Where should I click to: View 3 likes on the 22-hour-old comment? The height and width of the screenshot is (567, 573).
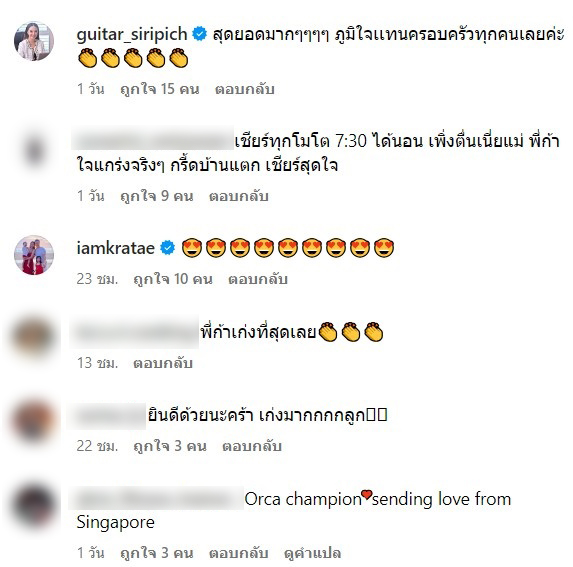pos(170,446)
